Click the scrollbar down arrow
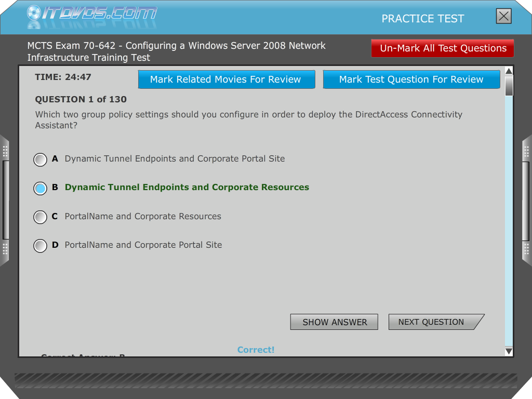Image resolution: width=532 pixels, height=399 pixels. coord(509,351)
